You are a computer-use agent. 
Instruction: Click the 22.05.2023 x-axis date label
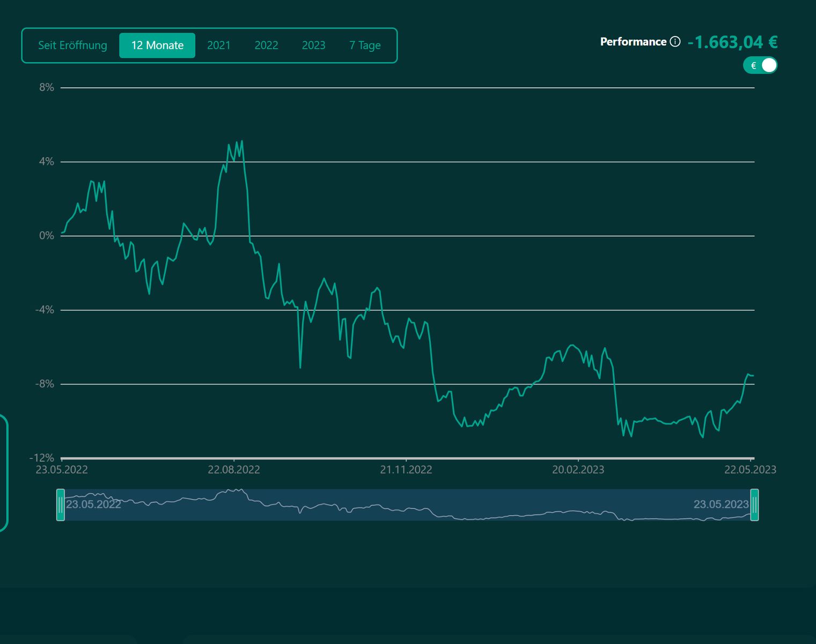tap(750, 470)
